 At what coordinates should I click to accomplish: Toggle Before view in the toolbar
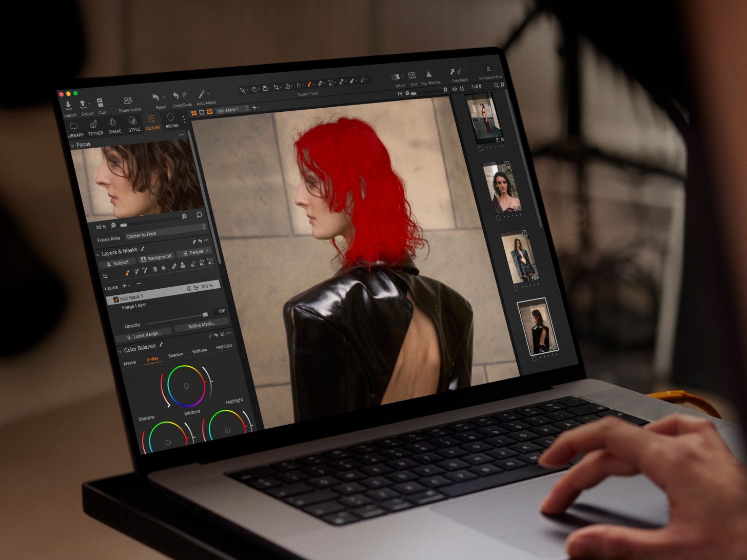pyautogui.click(x=396, y=77)
